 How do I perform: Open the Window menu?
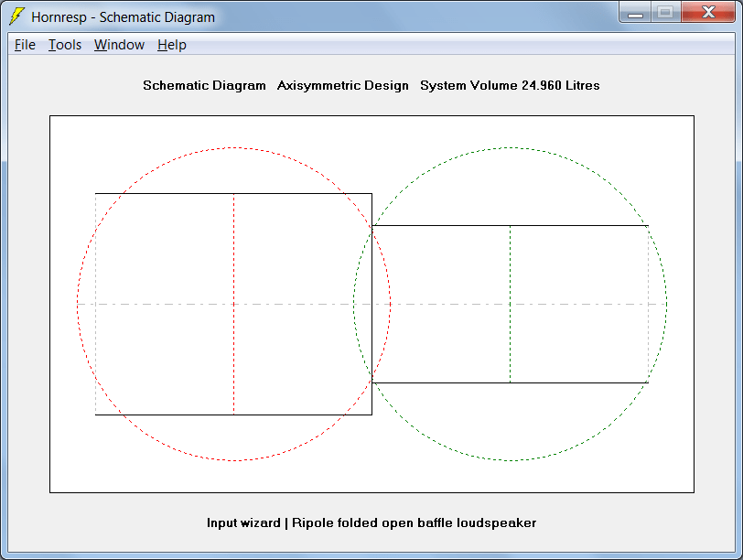point(119,45)
